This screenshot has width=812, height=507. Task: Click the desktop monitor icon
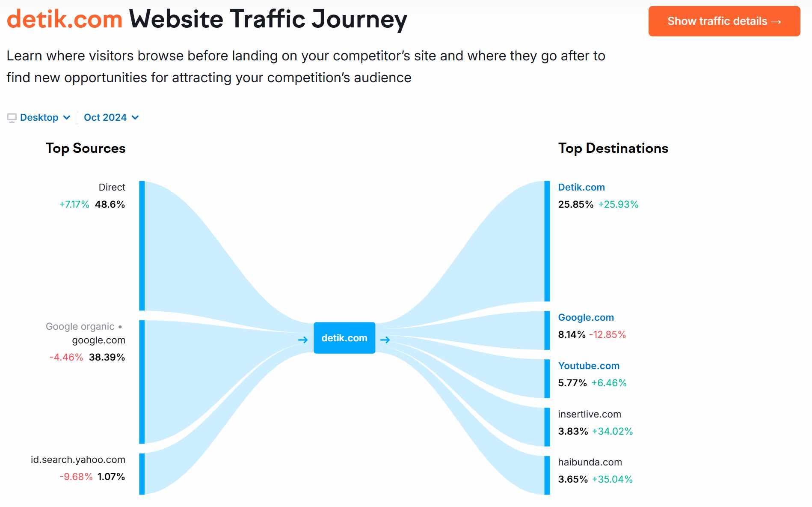tap(12, 118)
